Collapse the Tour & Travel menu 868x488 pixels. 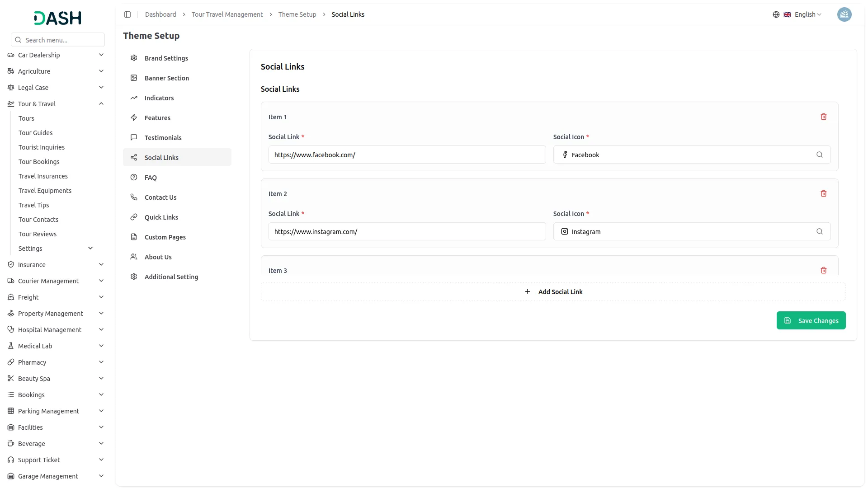point(56,104)
